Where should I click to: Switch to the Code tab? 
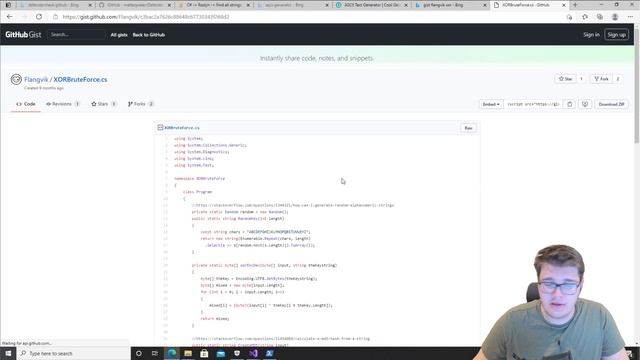point(26,104)
